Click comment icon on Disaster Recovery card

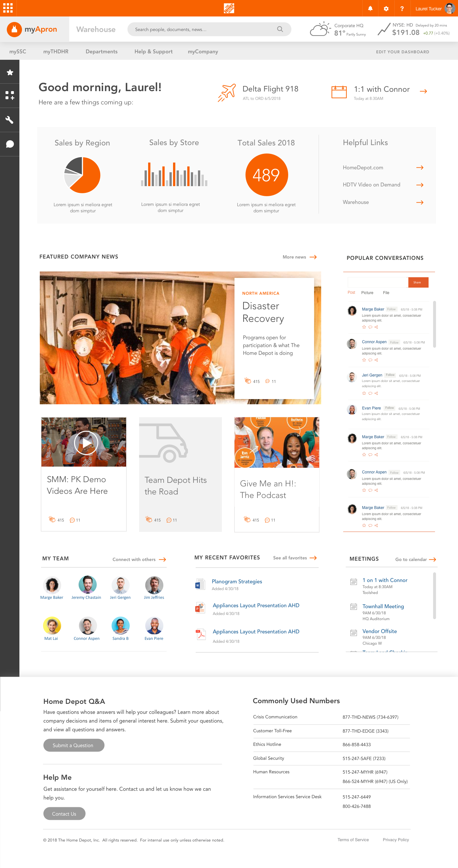click(267, 381)
